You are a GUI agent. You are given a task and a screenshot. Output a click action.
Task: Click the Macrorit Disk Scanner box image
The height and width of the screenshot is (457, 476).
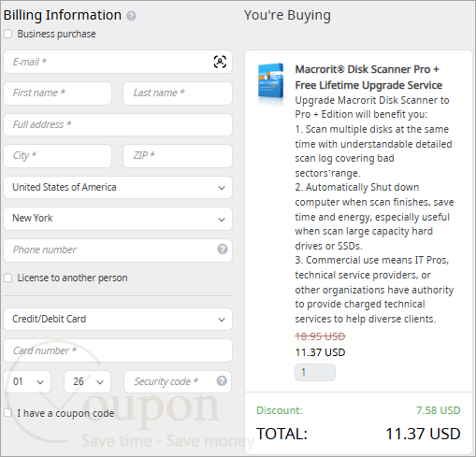point(270,81)
